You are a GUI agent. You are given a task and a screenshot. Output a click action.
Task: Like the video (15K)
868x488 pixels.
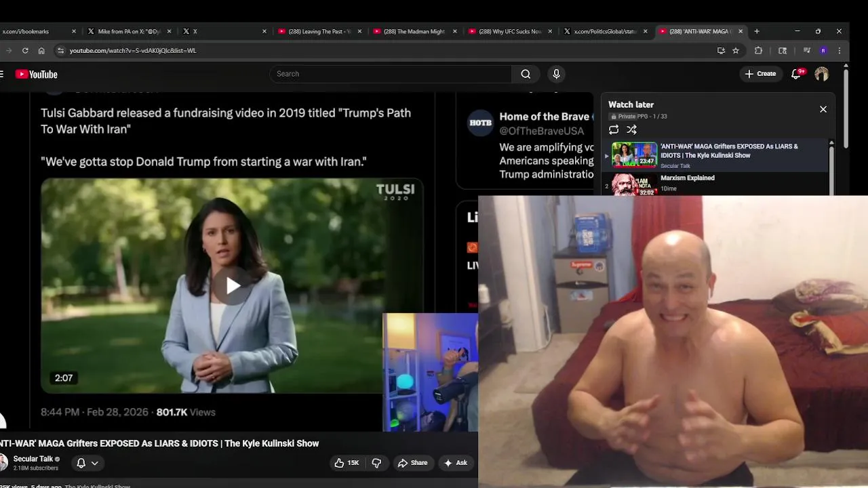click(x=347, y=463)
